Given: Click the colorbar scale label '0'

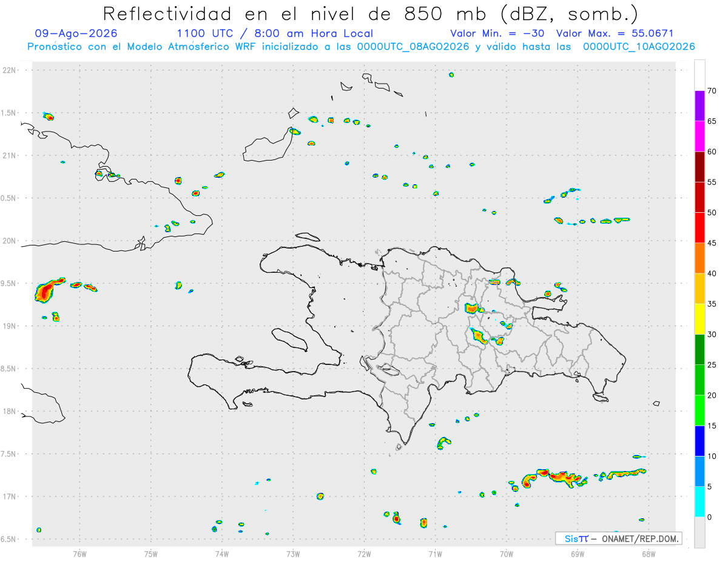Looking at the screenshot, I should click(710, 517).
